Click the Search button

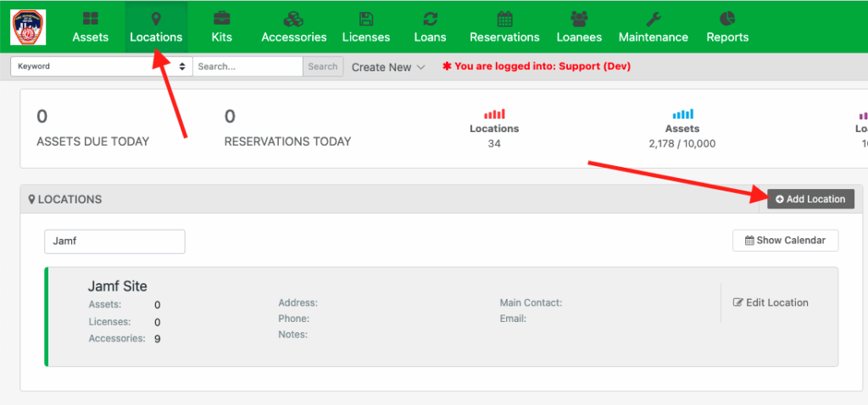[323, 66]
